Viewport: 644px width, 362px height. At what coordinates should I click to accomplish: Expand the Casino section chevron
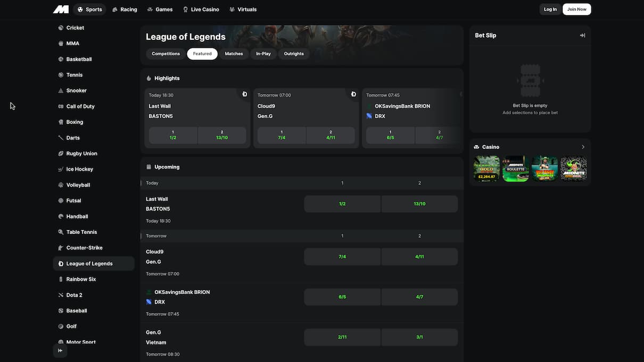[583, 147]
